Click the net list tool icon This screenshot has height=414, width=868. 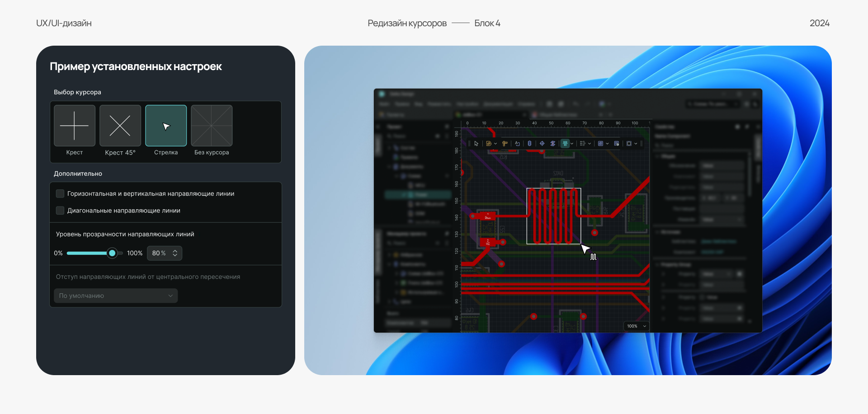[x=582, y=143]
